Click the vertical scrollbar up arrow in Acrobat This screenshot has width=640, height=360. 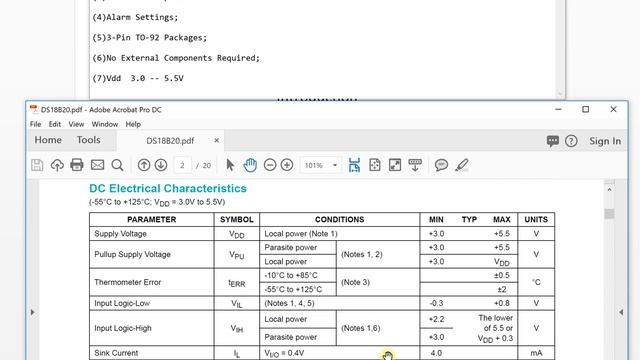[x=609, y=189]
